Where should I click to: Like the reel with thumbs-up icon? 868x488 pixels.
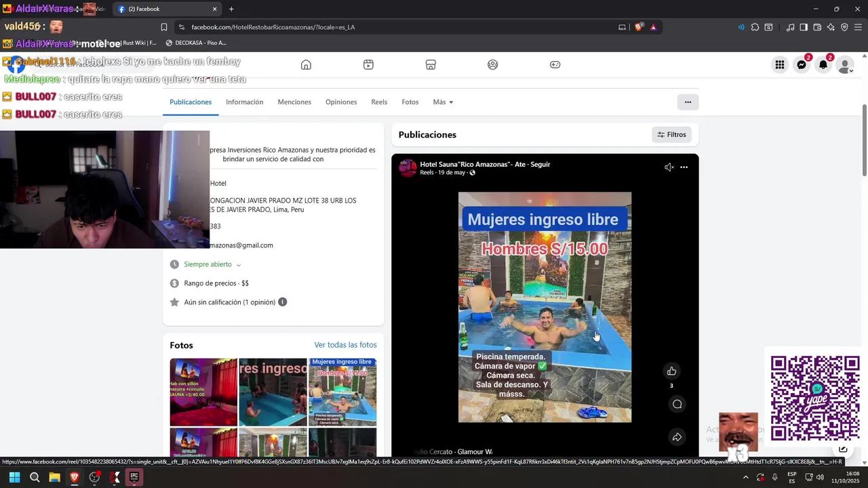tap(671, 371)
